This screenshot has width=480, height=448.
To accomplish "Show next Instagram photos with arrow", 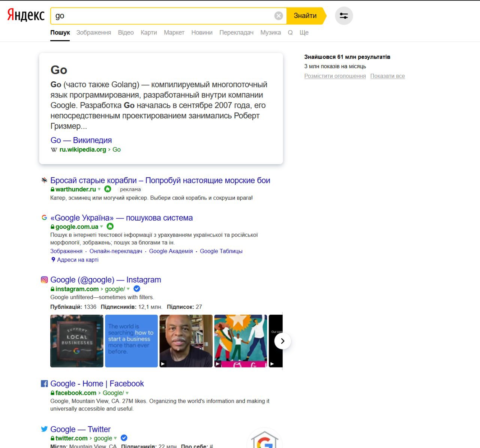I will (x=282, y=341).
